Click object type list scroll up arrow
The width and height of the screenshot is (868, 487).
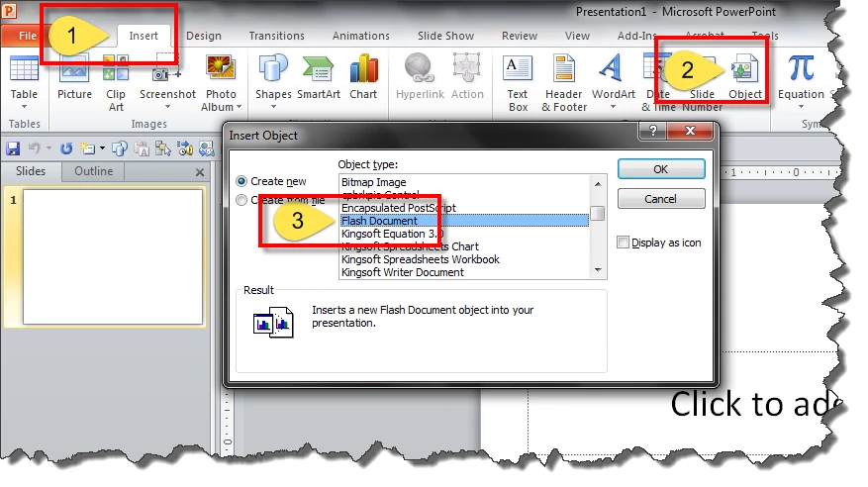click(x=598, y=183)
